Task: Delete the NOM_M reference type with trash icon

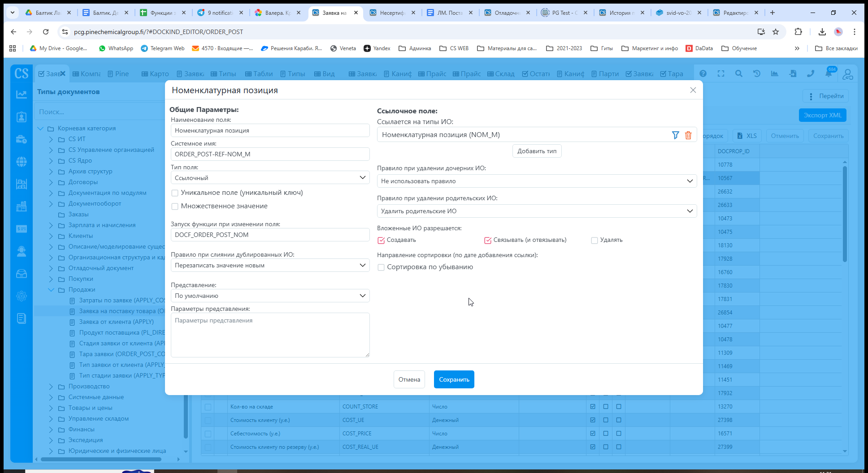Action: (x=688, y=135)
